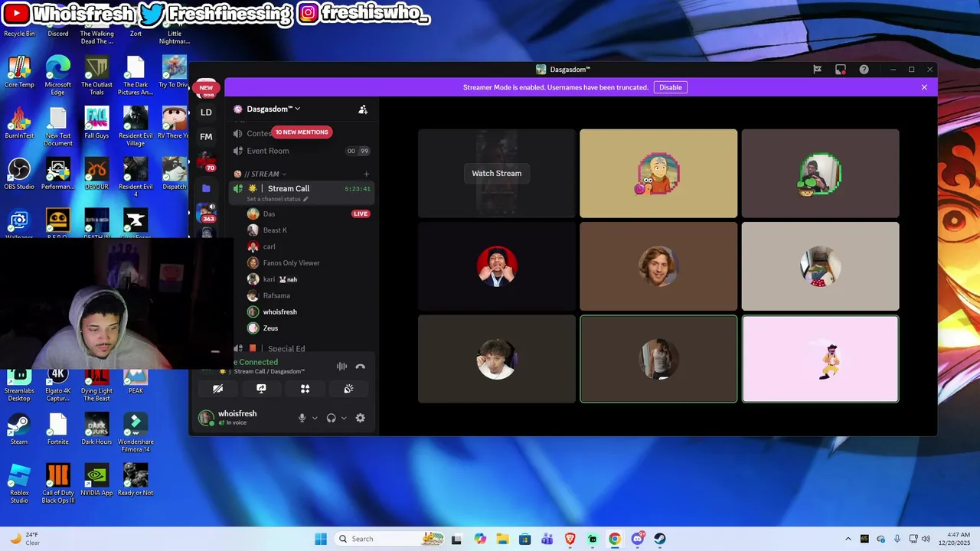Image resolution: width=980 pixels, height=551 pixels.
Task: Select the pink dancing character video tile
Action: 820,358
